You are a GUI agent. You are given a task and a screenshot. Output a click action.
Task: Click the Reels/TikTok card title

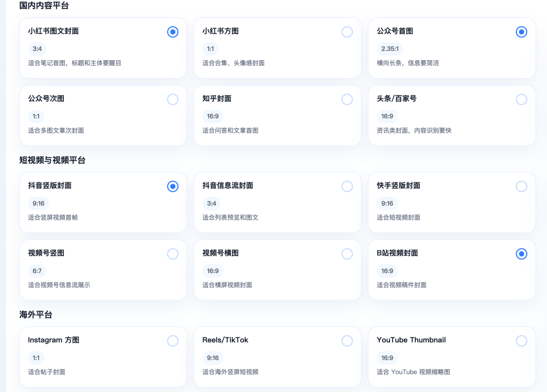point(225,340)
